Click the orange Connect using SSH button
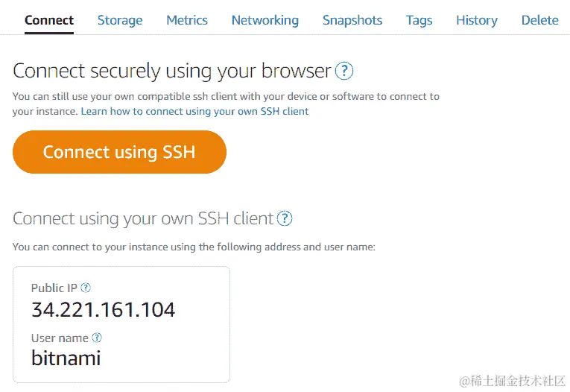This screenshot has height=392, width=570. click(119, 152)
